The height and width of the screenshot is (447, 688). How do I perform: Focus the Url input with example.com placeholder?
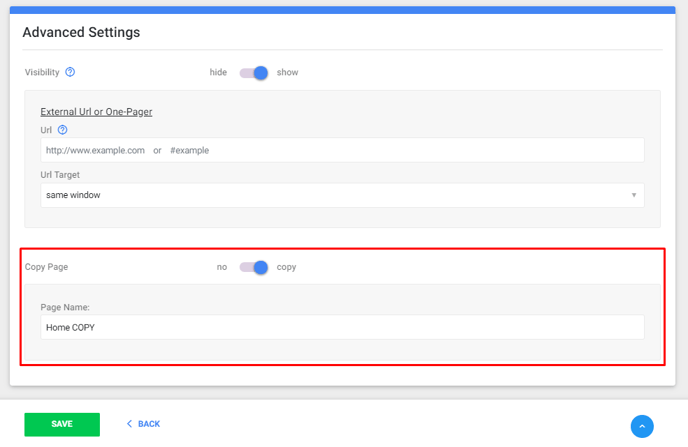pyautogui.click(x=342, y=150)
